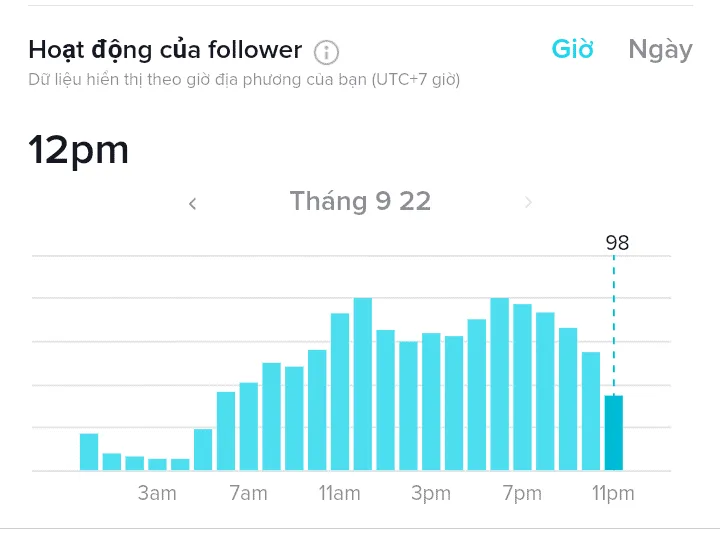Click the Tháng 9 22 date label
Screen dimensions: 720x535
(360, 202)
